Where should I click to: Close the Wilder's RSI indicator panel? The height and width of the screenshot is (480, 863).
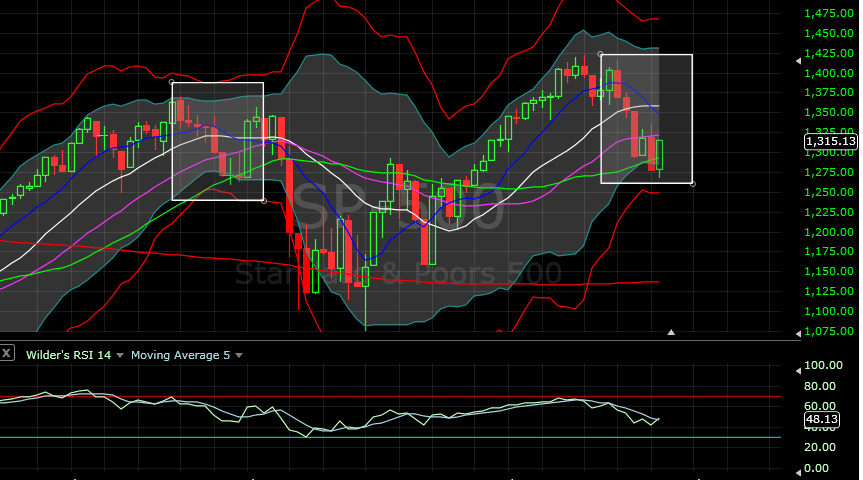click(x=7, y=353)
